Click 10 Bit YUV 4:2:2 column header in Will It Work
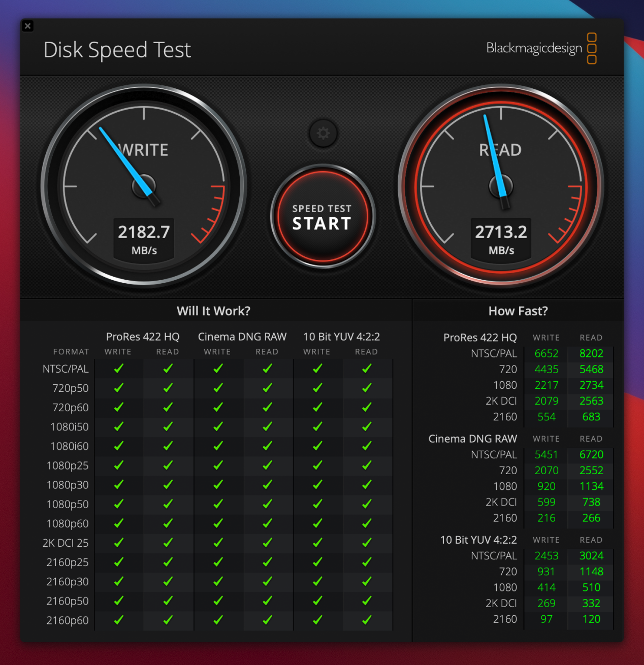 click(341, 337)
